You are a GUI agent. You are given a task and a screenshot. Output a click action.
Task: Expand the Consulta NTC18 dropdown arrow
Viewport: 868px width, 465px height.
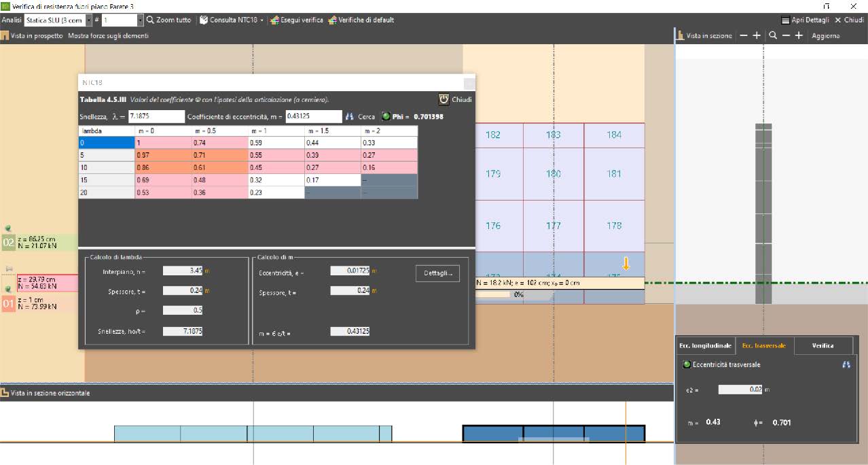pos(262,20)
